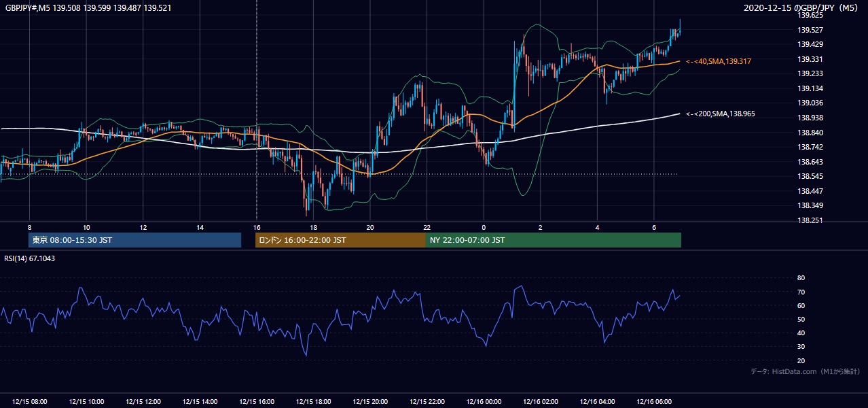Click hour marker 4 under the price chart

[597, 227]
